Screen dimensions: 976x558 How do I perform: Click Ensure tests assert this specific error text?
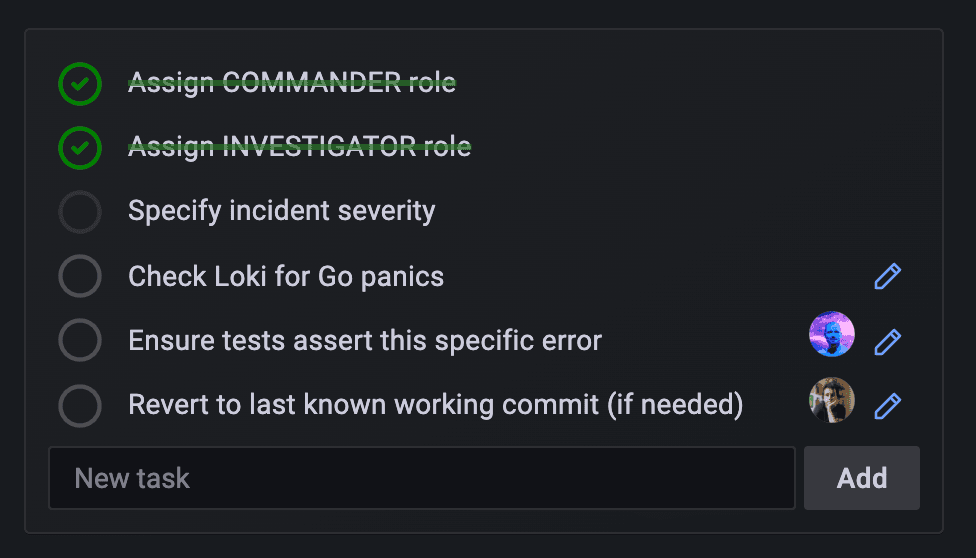tap(365, 341)
